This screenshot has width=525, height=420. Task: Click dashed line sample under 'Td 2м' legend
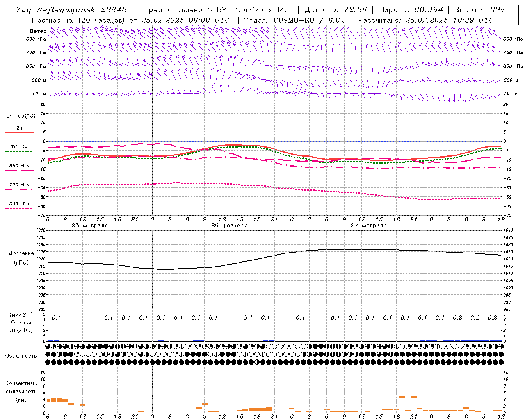click(19, 151)
